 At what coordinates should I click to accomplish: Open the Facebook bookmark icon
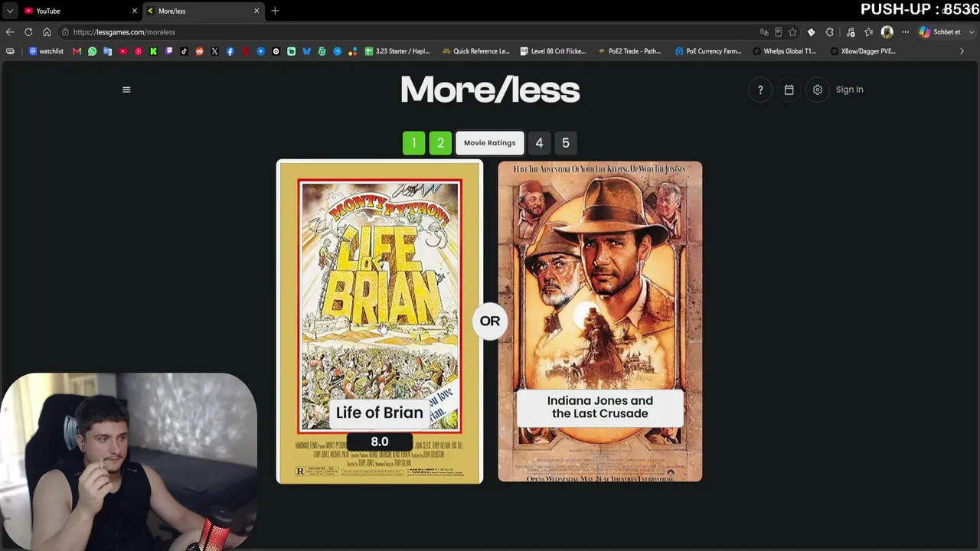click(230, 51)
